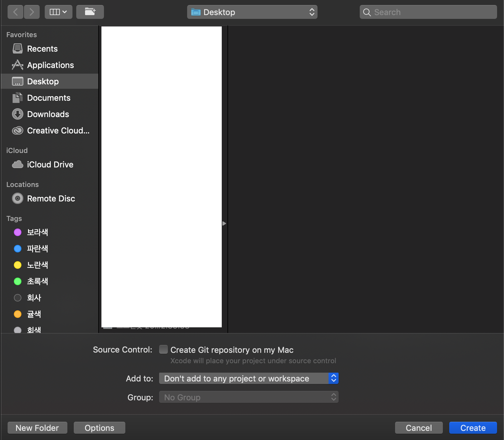Select the orange tag 귤색
This screenshot has height=440, width=504.
coord(50,314)
